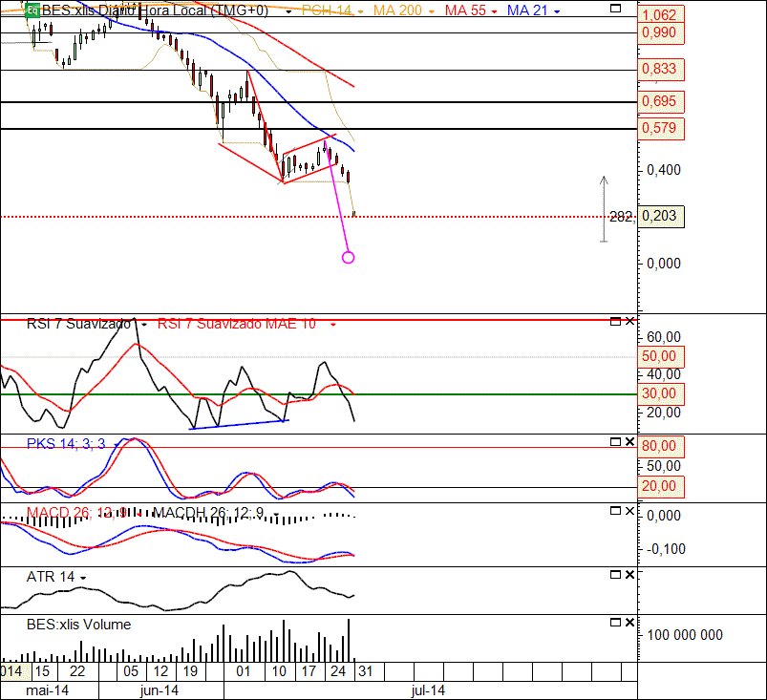Open the MA 21 indicator dropdown
This screenshot has width=767, height=700.
coord(557,11)
